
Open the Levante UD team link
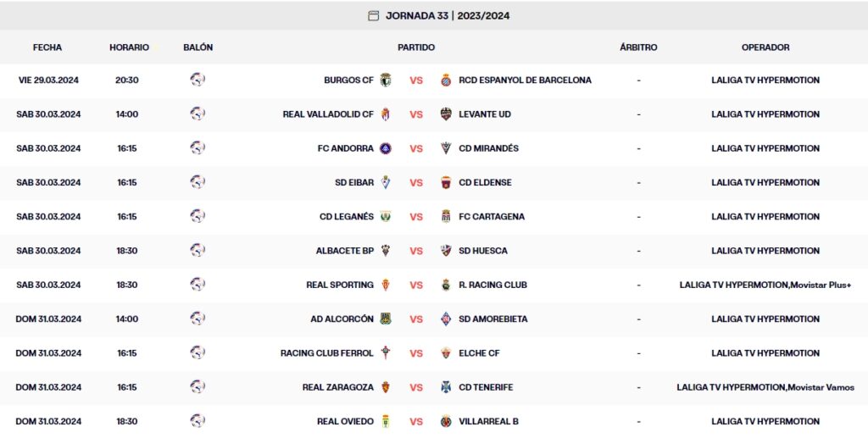coord(485,114)
